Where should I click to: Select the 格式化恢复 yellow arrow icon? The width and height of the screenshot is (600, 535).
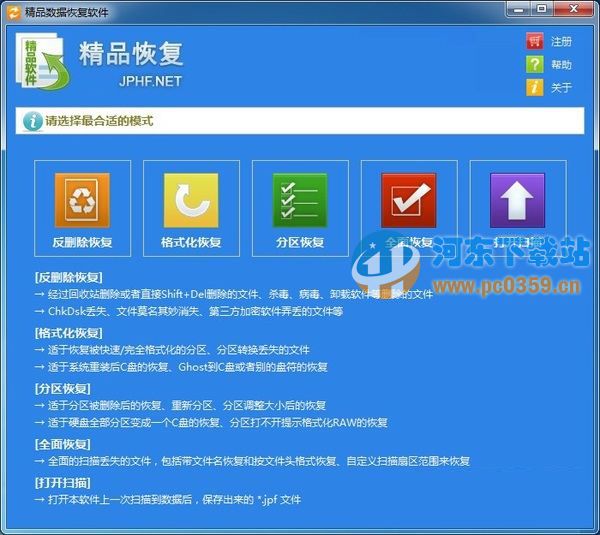click(x=191, y=200)
